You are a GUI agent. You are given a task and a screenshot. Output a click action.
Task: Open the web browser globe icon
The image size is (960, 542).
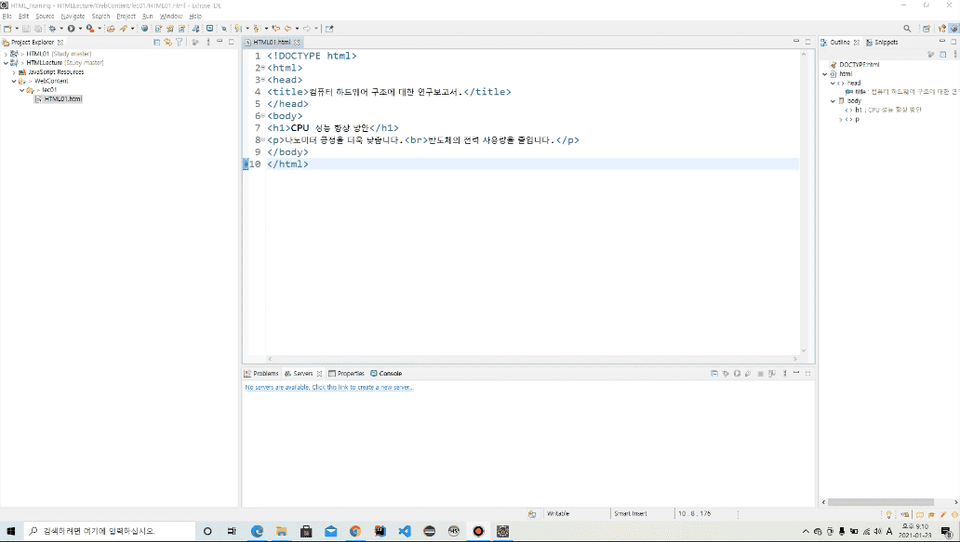[x=144, y=28]
